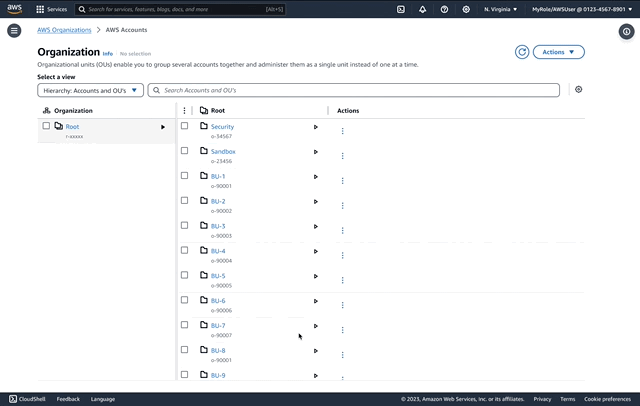640x406 pixels.
Task: Open table preferences gear icon
Action: 578,89
